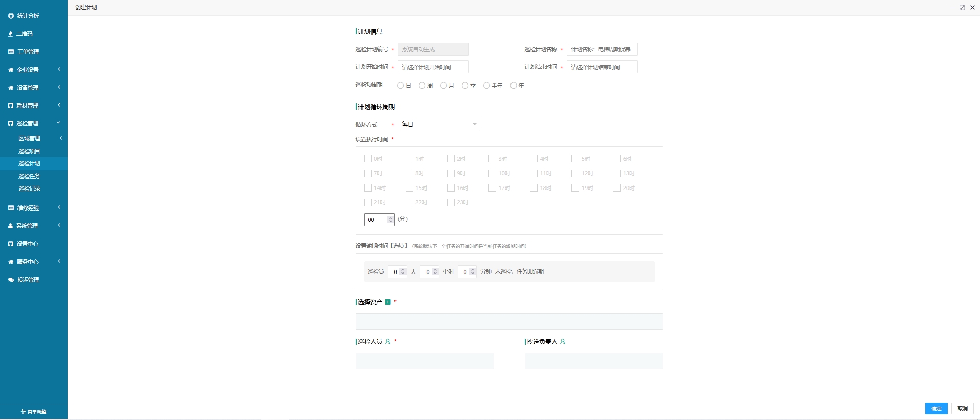Click the minutes (分) spinner arrows
Screen dimensions: 980x420
390,220
